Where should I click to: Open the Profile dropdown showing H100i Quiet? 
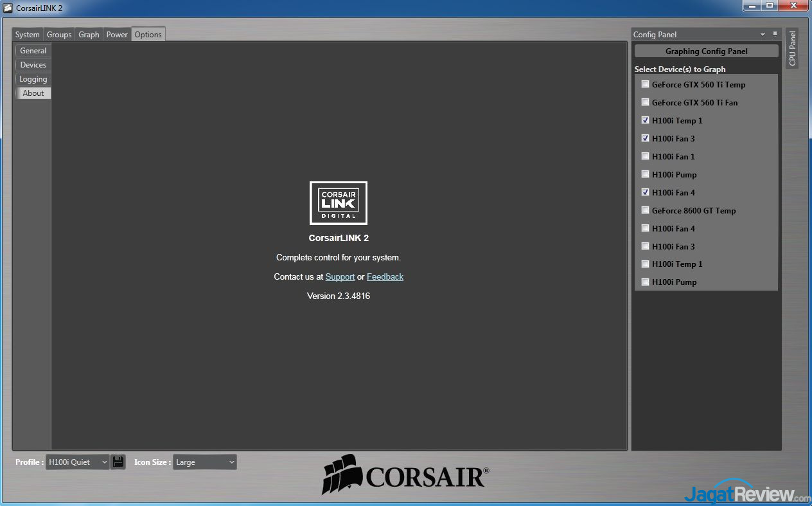pos(78,462)
